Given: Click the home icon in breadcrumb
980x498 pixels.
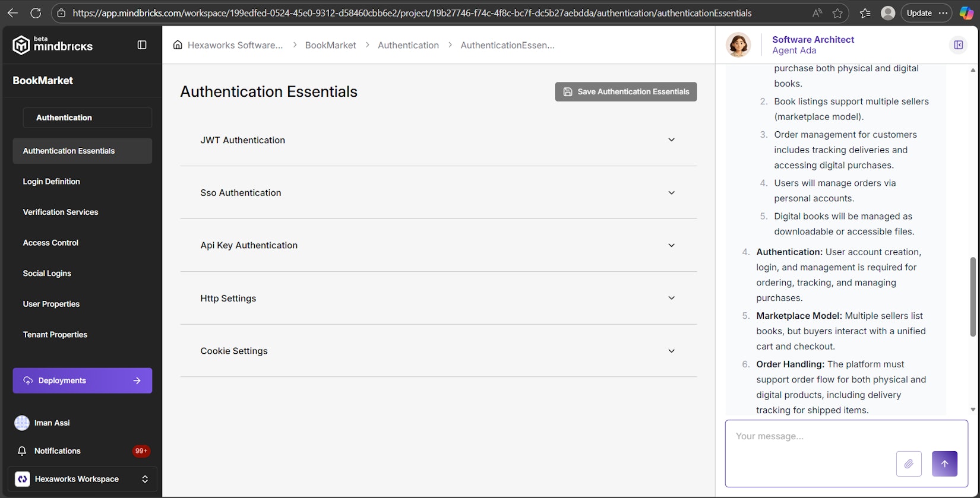Looking at the screenshot, I should coord(178,45).
